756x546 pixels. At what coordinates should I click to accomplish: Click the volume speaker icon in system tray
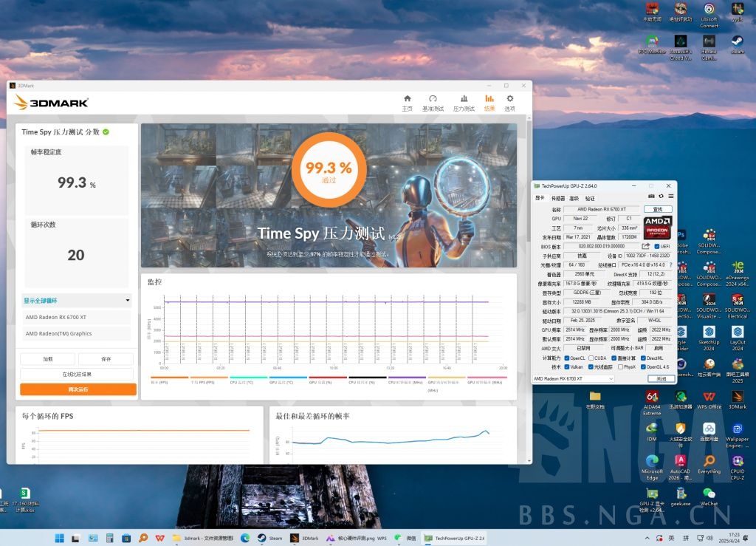709,538
